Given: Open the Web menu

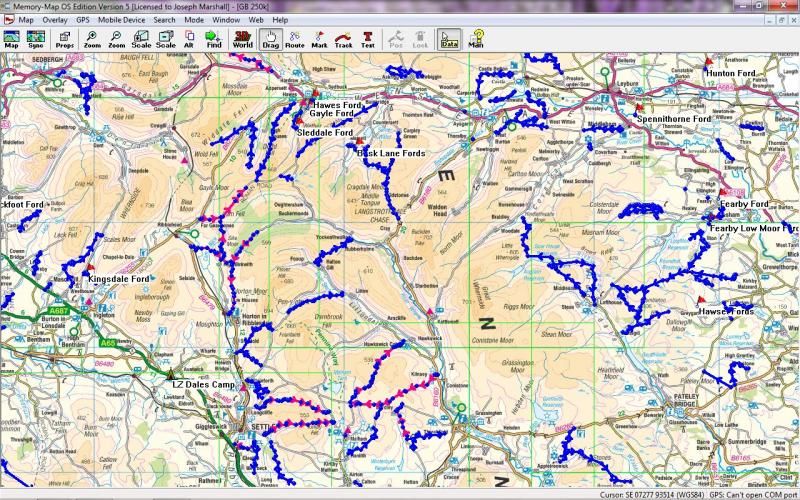Looking at the screenshot, I should click(x=256, y=20).
